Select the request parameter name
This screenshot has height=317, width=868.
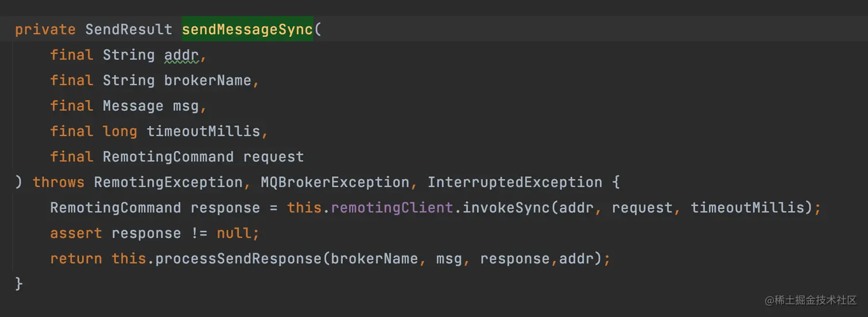(x=273, y=157)
